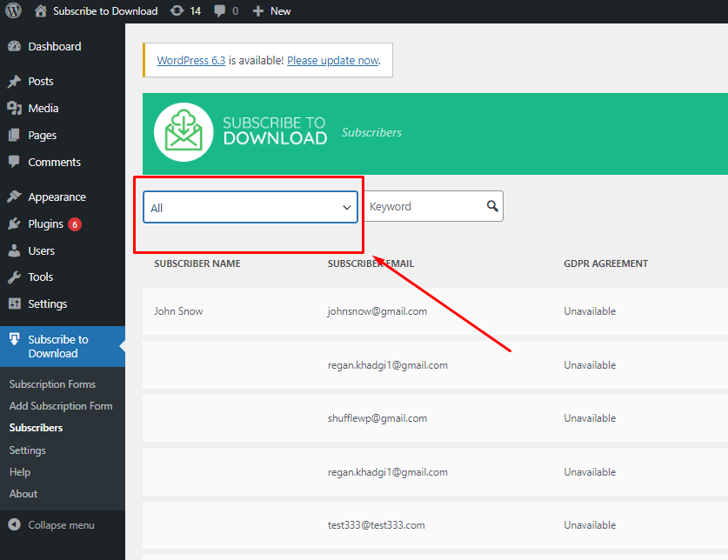
Task: Click WordPress 6.3 link
Action: (x=190, y=60)
